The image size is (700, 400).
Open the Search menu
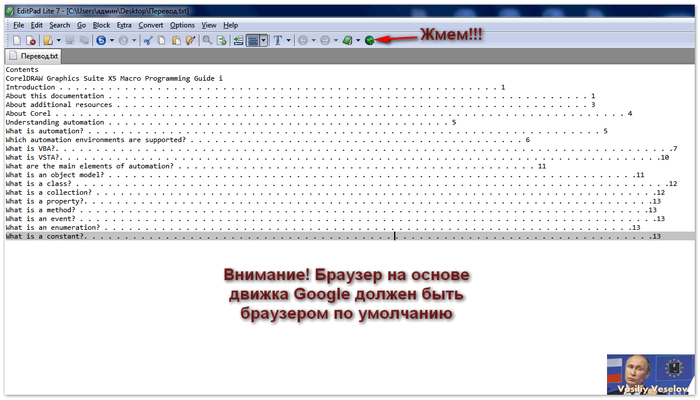coord(60,25)
